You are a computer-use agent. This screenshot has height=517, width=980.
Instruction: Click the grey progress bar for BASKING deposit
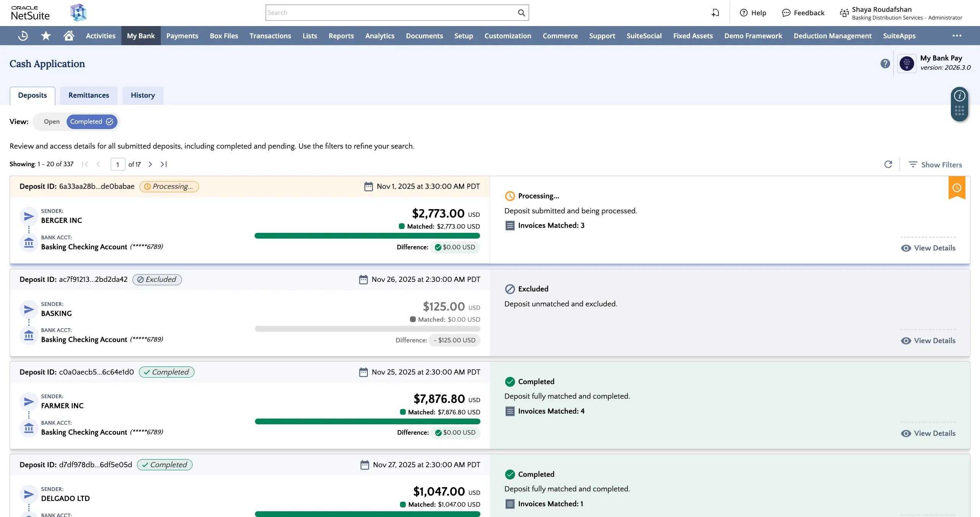click(367, 329)
